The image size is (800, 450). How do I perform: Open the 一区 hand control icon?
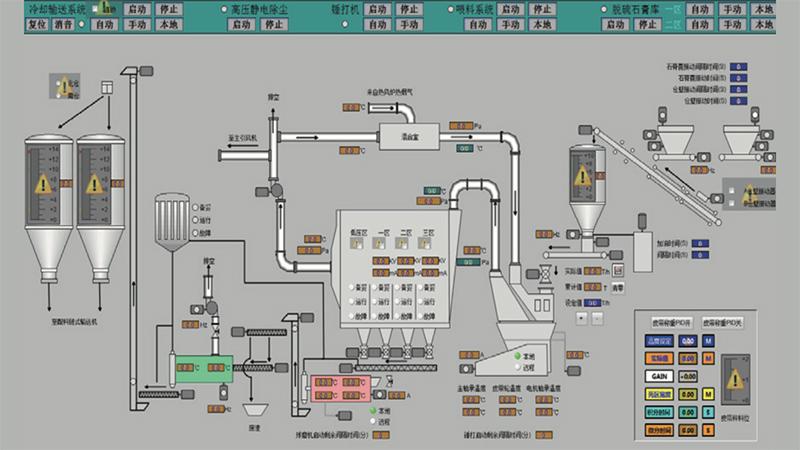tap(379, 244)
